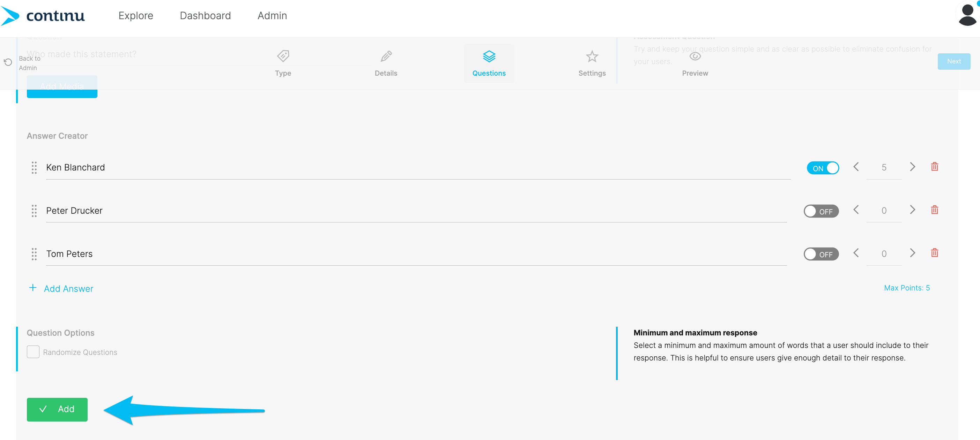Viewport: 980px width, 440px height.
Task: Click the points value 0 for Peter Drucker
Action: click(x=884, y=211)
